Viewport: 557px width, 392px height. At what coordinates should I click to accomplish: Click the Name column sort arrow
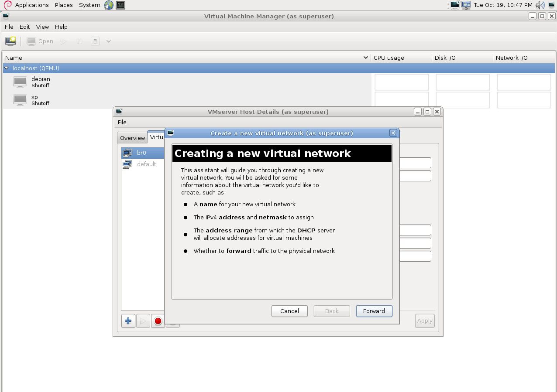click(366, 58)
